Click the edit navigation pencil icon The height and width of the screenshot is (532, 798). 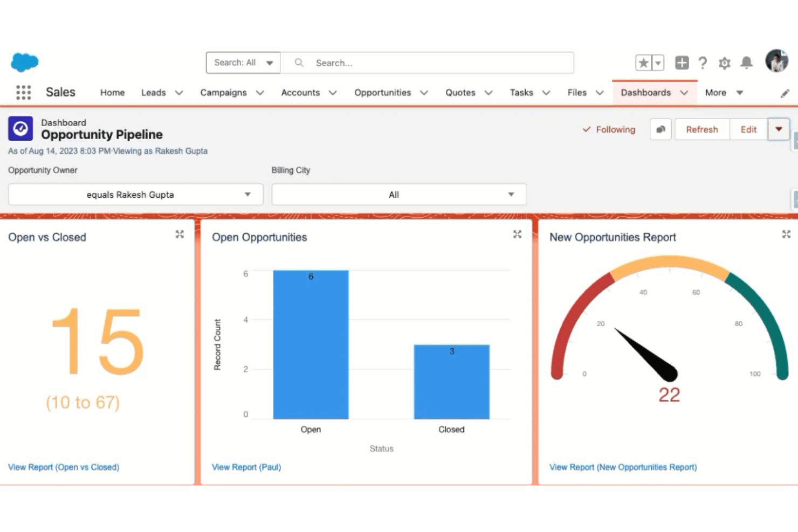(x=785, y=93)
